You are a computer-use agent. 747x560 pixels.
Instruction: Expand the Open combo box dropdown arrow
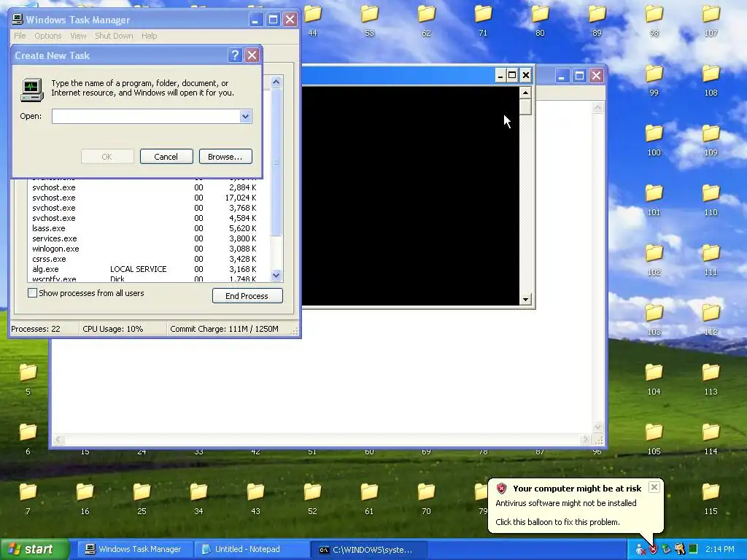tap(245, 116)
